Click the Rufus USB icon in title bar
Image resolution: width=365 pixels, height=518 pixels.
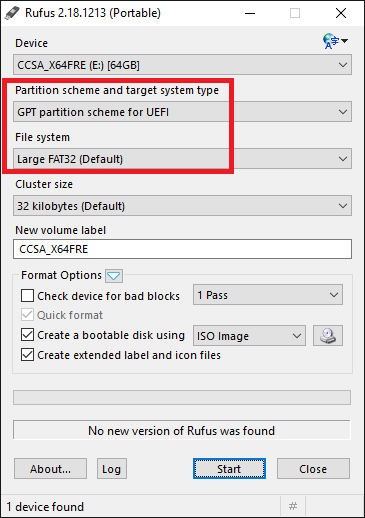coord(12,13)
